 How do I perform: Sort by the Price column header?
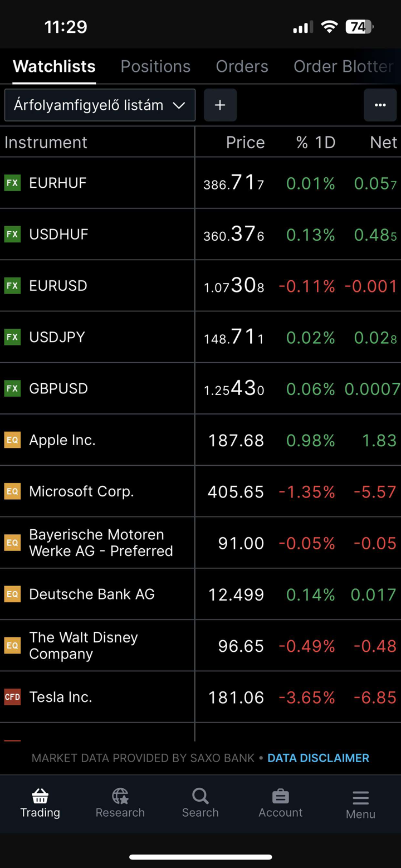(245, 143)
